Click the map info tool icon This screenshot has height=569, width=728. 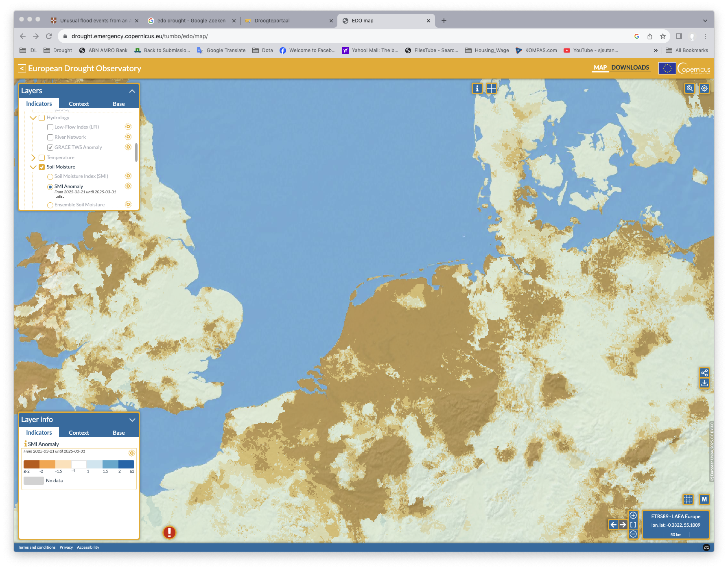[x=477, y=88]
